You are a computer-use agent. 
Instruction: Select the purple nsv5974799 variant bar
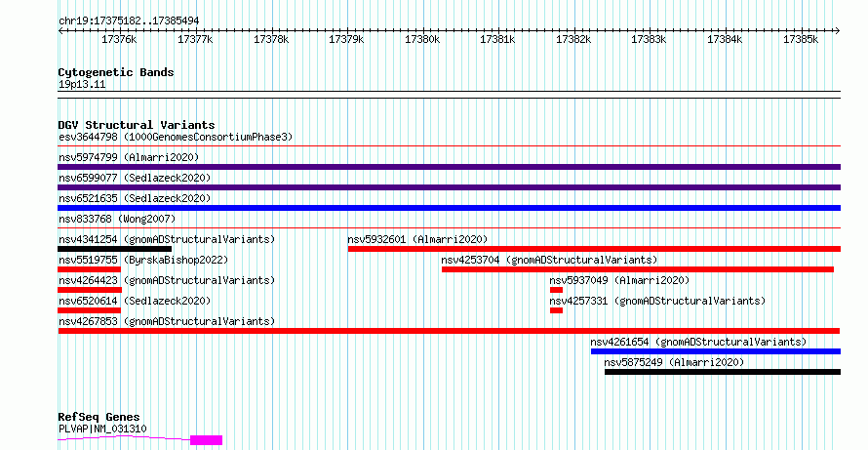click(449, 167)
